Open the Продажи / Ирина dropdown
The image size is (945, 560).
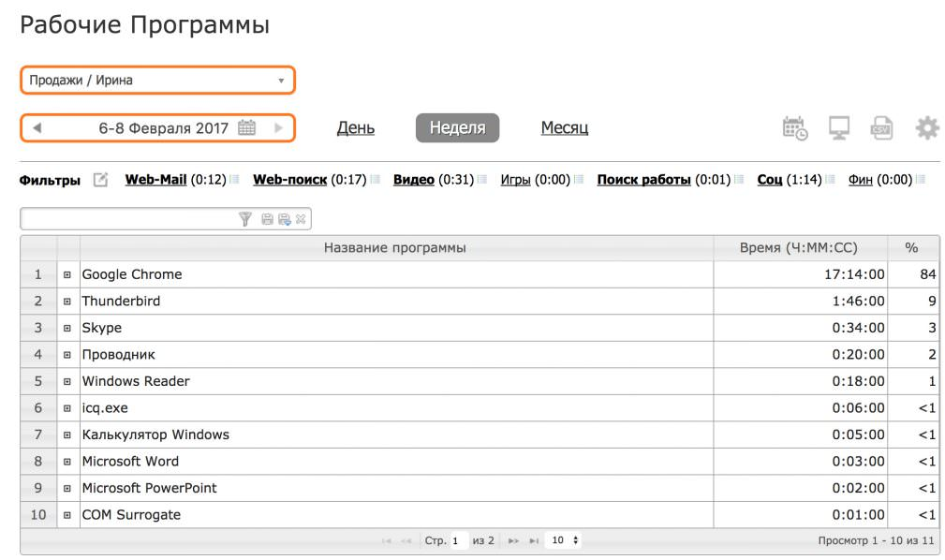tap(156, 81)
